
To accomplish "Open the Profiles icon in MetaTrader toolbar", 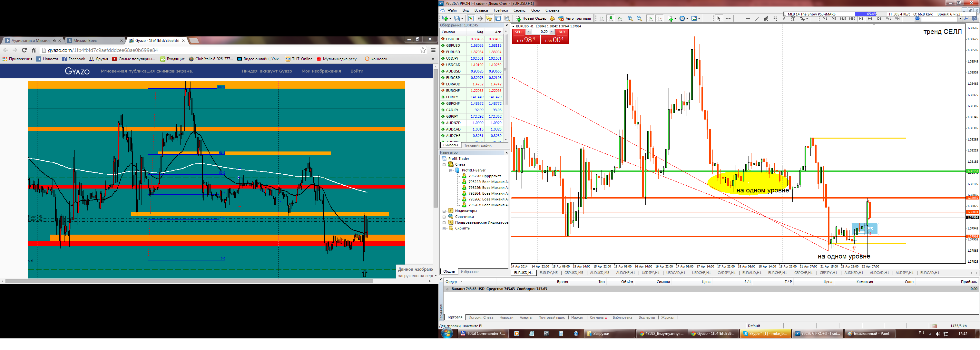I will (x=457, y=18).
